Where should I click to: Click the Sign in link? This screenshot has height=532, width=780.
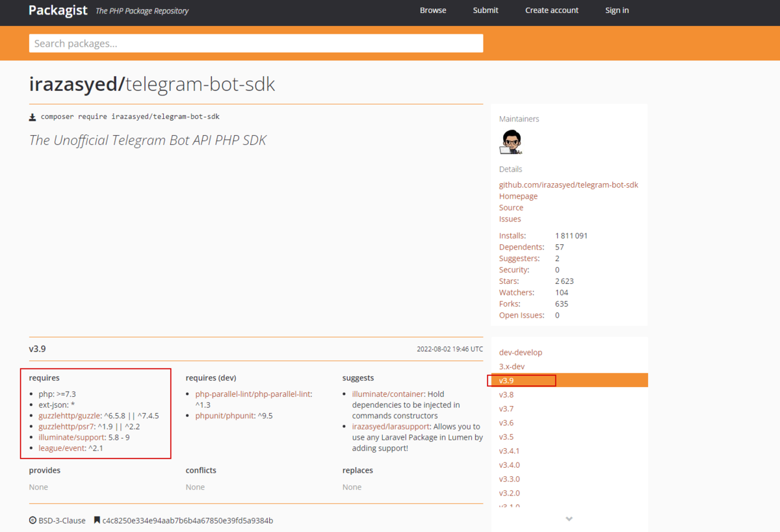point(616,10)
